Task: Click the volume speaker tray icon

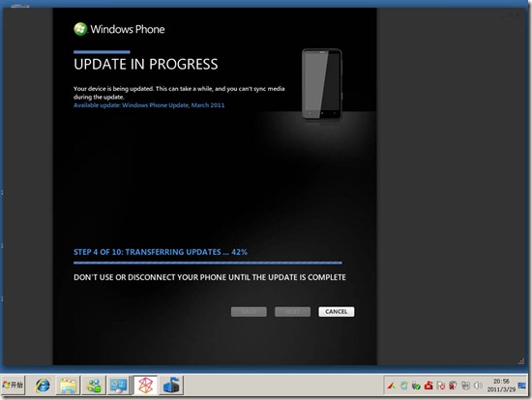Action: (478, 386)
